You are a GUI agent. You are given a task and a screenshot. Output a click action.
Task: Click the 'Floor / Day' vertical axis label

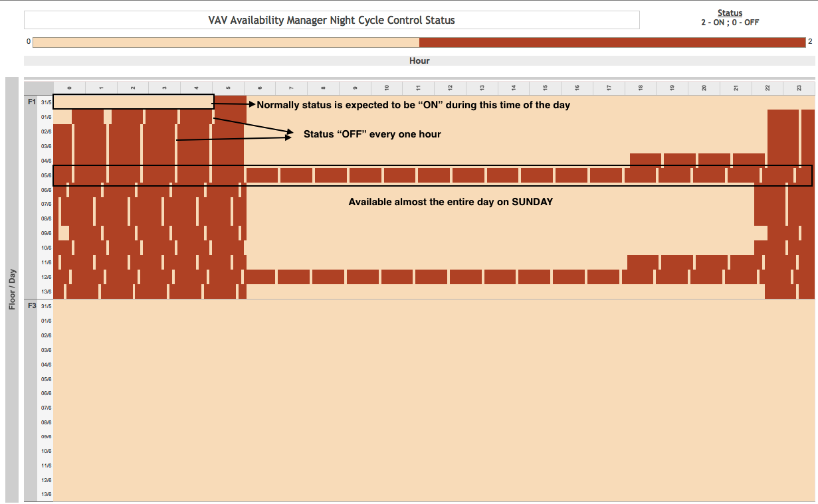pos(12,289)
